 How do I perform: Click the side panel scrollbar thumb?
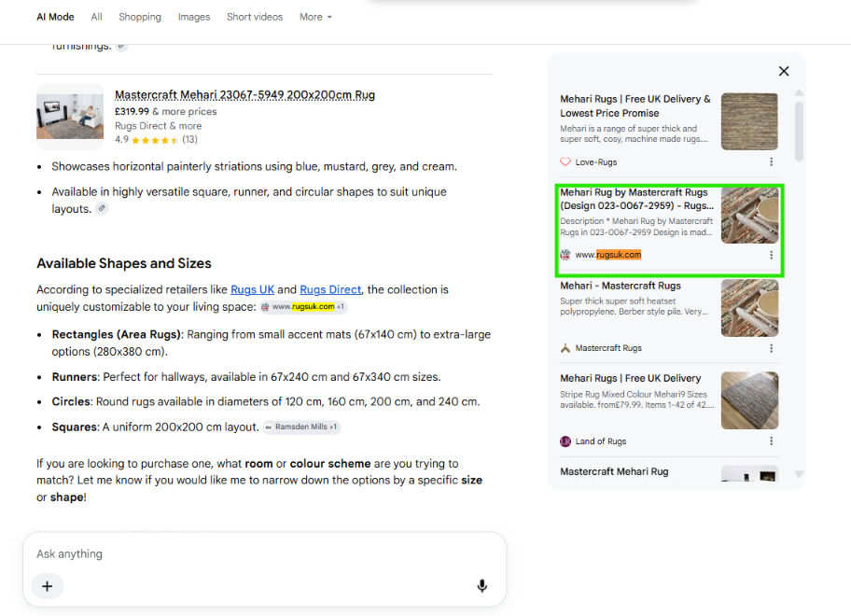[x=799, y=132]
